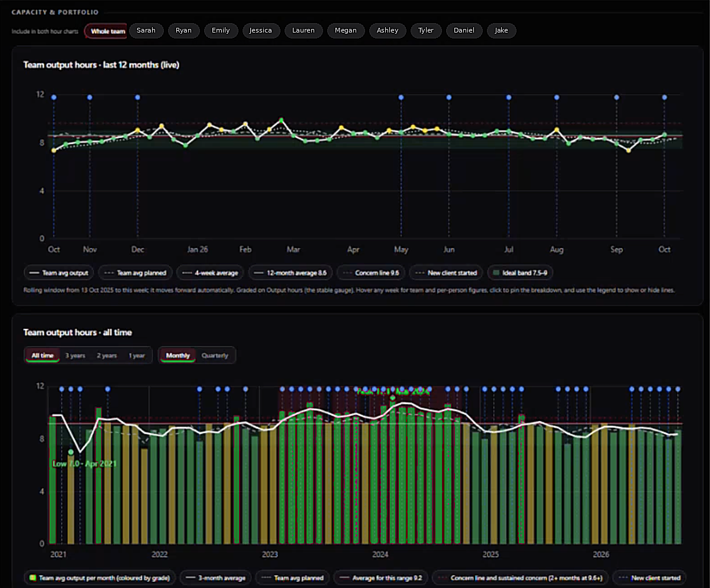Click the 2026 axis label in all-time chart
Image resolution: width=710 pixels, height=588 pixels.
[601, 554]
